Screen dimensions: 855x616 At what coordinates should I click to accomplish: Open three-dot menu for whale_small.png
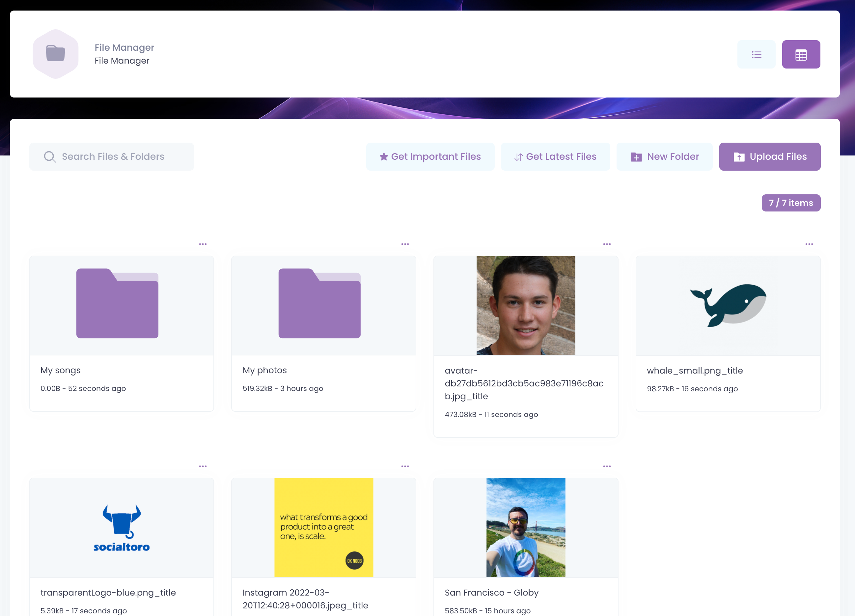[x=809, y=244]
